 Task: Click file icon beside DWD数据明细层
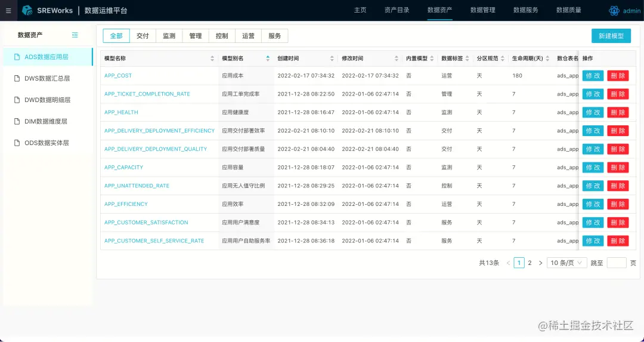coord(17,100)
